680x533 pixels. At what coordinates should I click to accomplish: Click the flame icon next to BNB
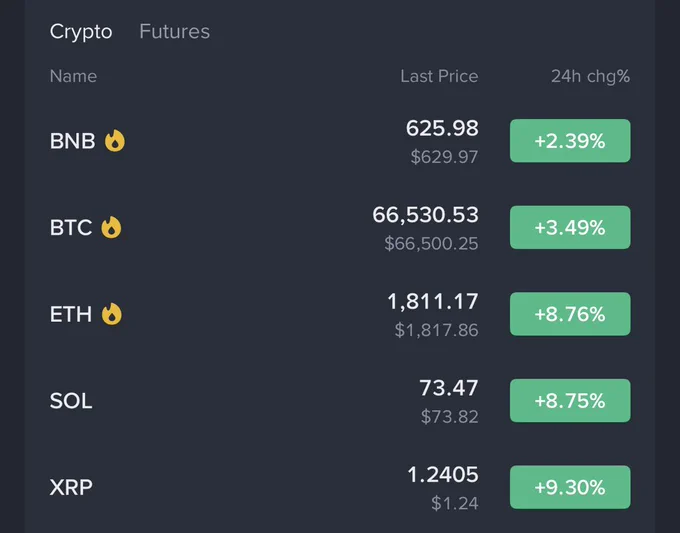(115, 141)
